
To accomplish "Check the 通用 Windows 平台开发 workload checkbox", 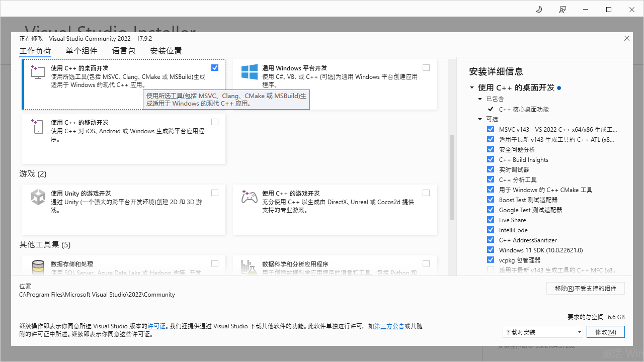I will (x=426, y=67).
